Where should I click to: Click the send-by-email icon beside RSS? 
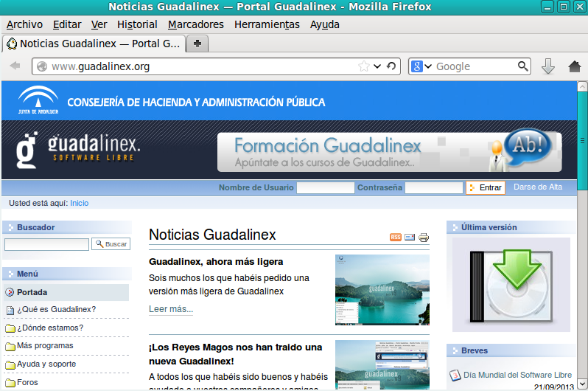coord(410,237)
